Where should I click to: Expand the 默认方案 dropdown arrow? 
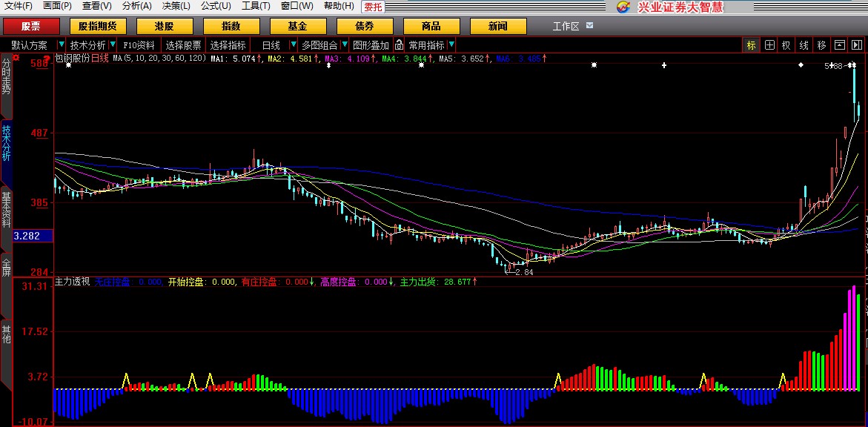[x=62, y=45]
